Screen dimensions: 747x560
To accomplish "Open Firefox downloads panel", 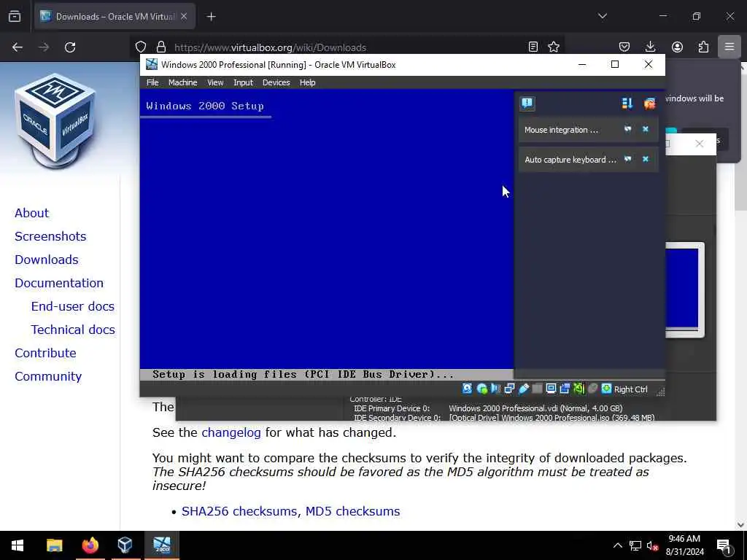I will (650, 47).
